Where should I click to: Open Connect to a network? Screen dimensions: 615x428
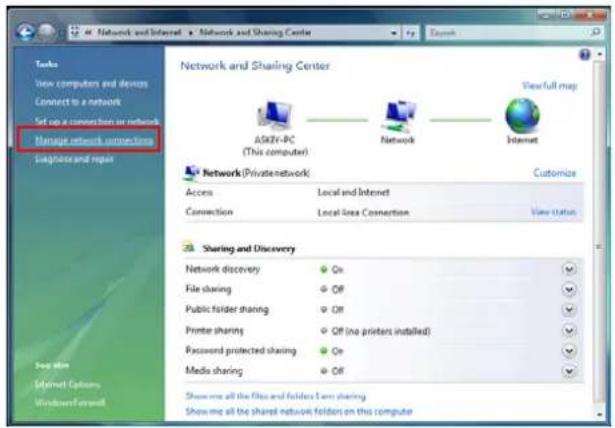[x=78, y=102]
